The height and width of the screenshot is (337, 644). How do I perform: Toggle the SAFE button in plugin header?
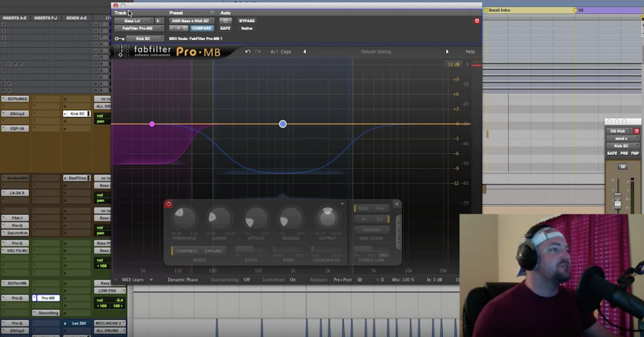tap(225, 28)
